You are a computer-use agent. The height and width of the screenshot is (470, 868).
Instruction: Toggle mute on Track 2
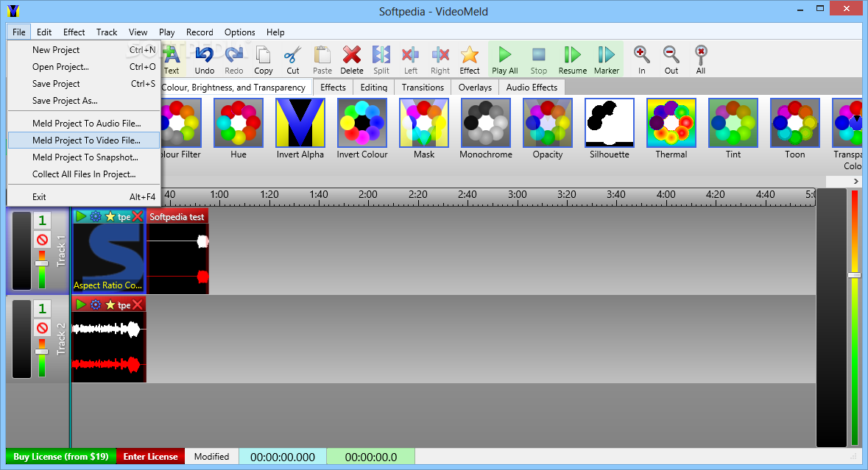(42, 328)
